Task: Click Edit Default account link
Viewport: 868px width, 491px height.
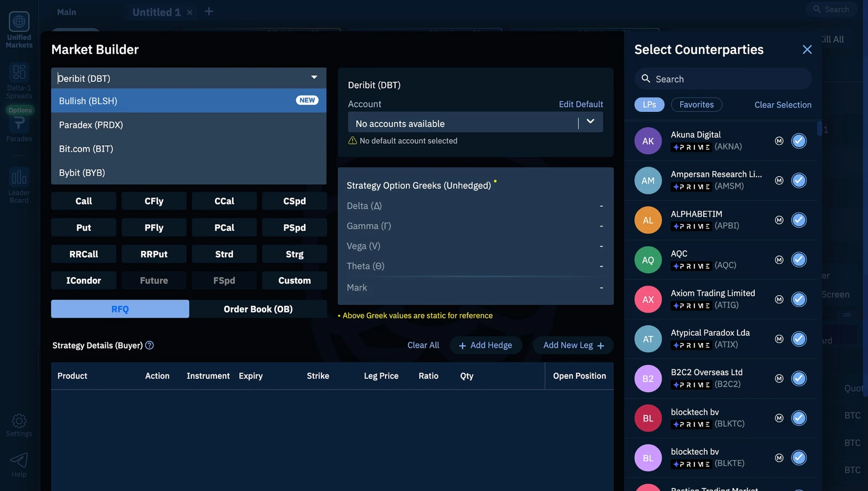Action: pyautogui.click(x=581, y=104)
